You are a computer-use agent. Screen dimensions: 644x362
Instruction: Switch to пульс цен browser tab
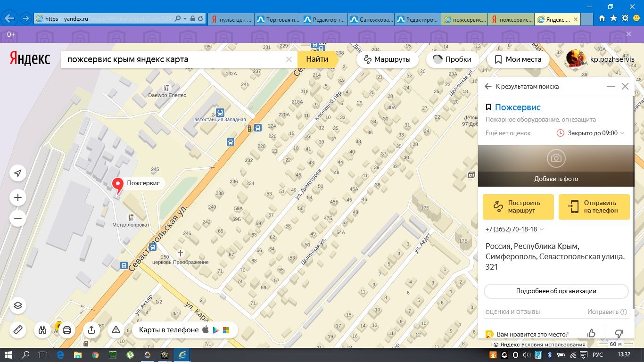click(231, 19)
